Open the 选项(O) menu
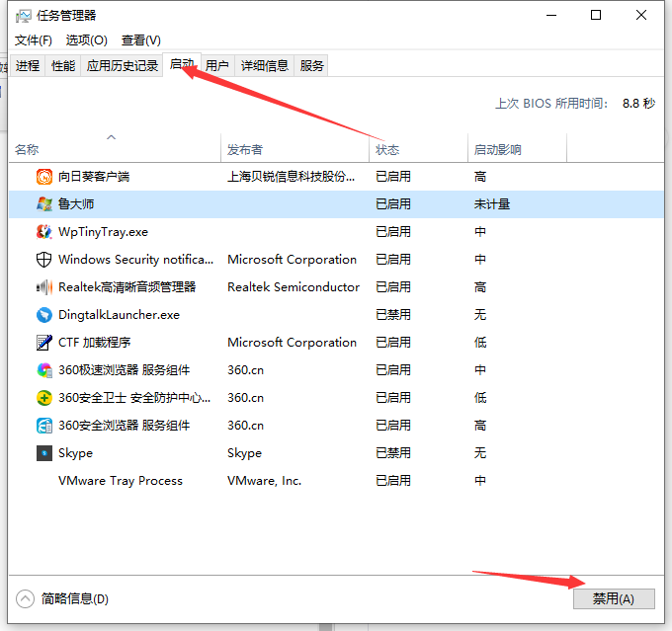This screenshot has width=672, height=631. point(86,39)
